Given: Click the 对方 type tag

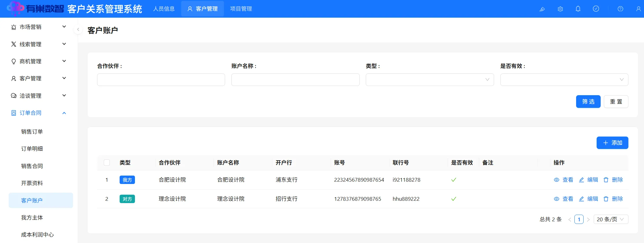Looking at the screenshot, I should [127, 199].
